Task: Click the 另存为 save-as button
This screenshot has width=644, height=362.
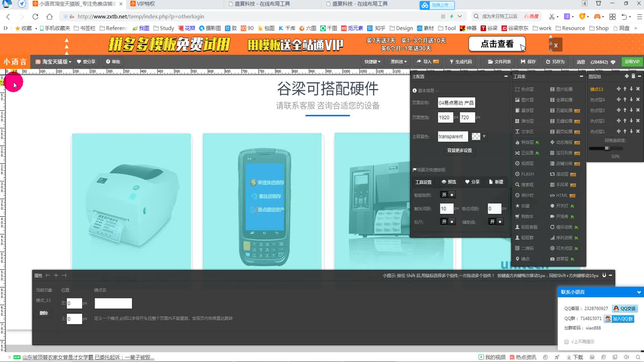Action: (555, 62)
